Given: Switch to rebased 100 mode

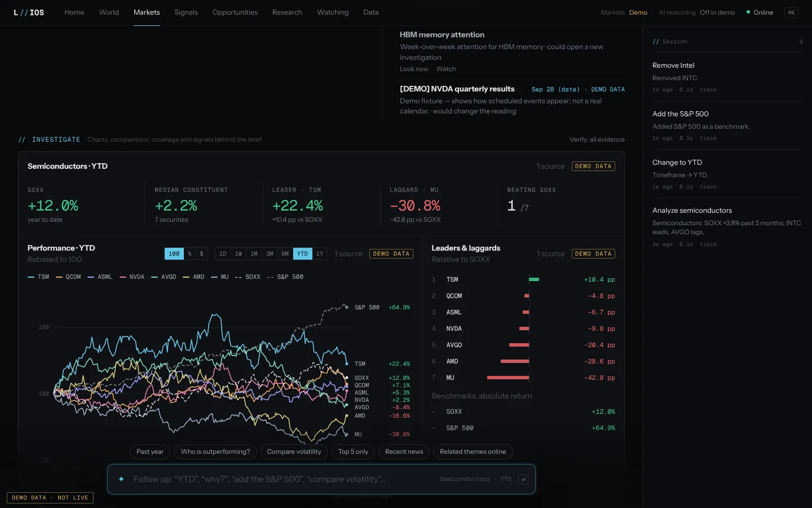Looking at the screenshot, I should pos(174,254).
